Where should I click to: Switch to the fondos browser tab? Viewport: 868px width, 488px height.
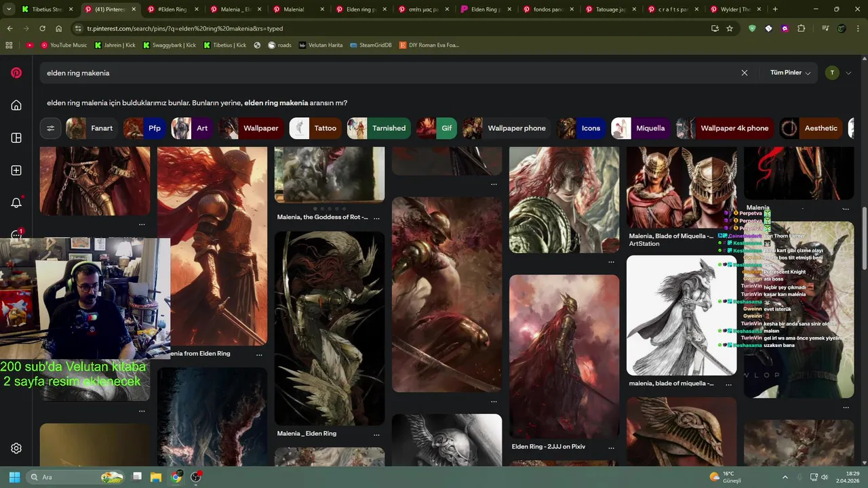point(547,9)
